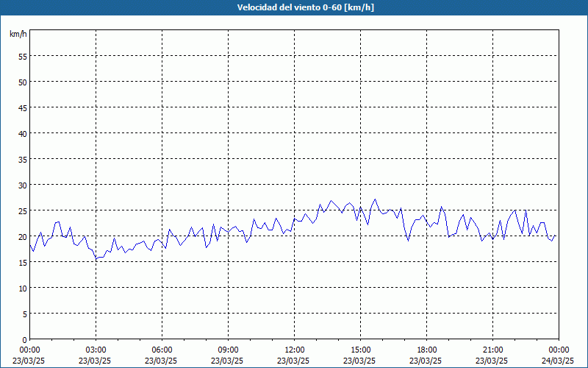Viewport: 588px width, 368px height.
Task: Click the y-axis value 40
Action: tap(23, 134)
